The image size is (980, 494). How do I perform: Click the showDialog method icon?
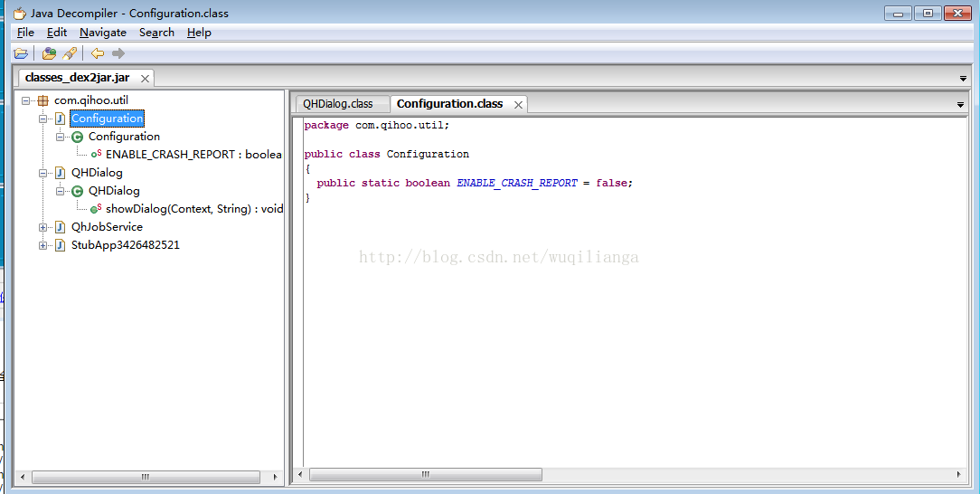(96, 208)
